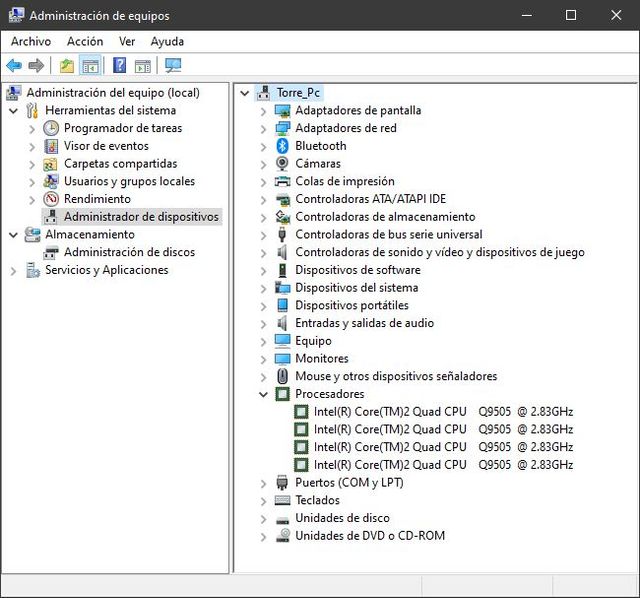Select Servicios y Aplicaciones item
Screen dimensions: 640x598
point(107,270)
